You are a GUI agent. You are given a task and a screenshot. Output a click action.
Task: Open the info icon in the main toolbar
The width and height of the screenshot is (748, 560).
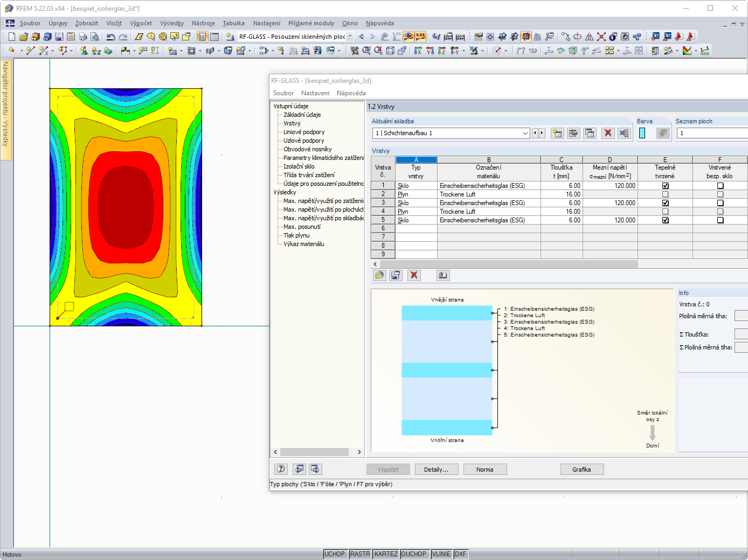[x=613, y=37]
